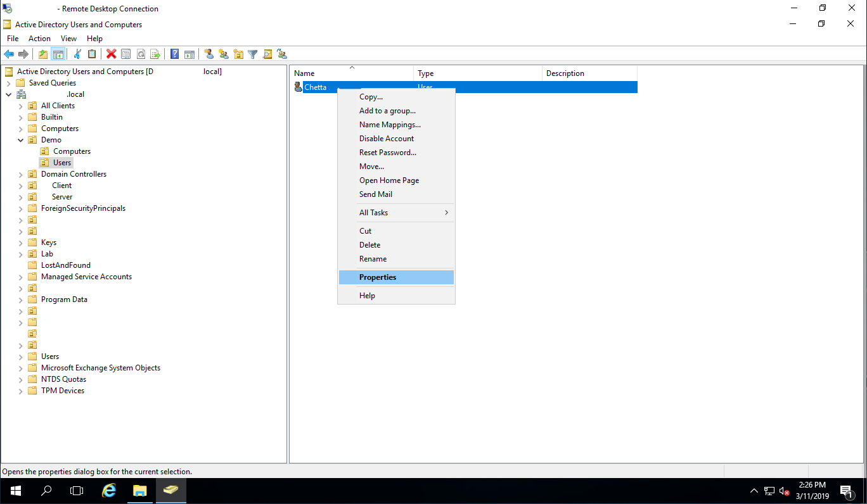This screenshot has width=867, height=504.
Task: Click the clipboard icon in the toolbar
Action: (x=92, y=54)
